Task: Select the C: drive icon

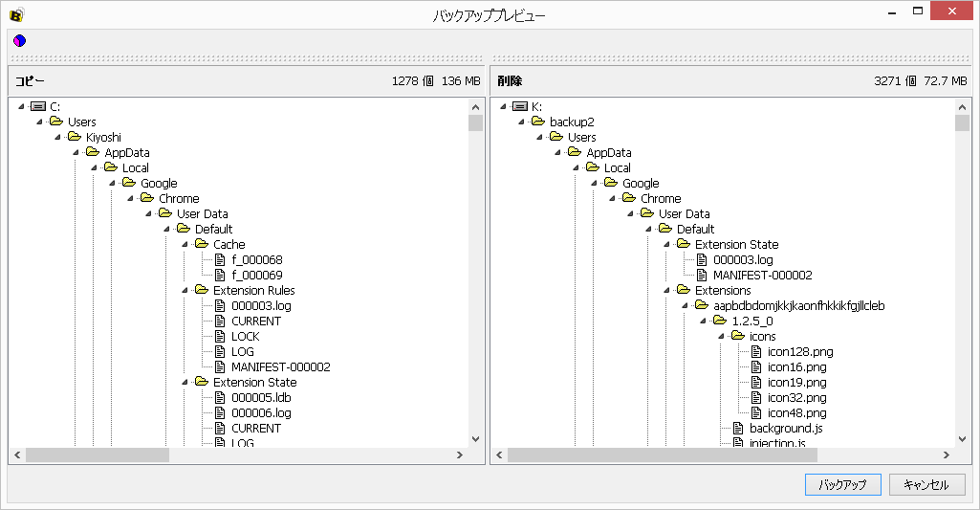Action: (x=38, y=106)
